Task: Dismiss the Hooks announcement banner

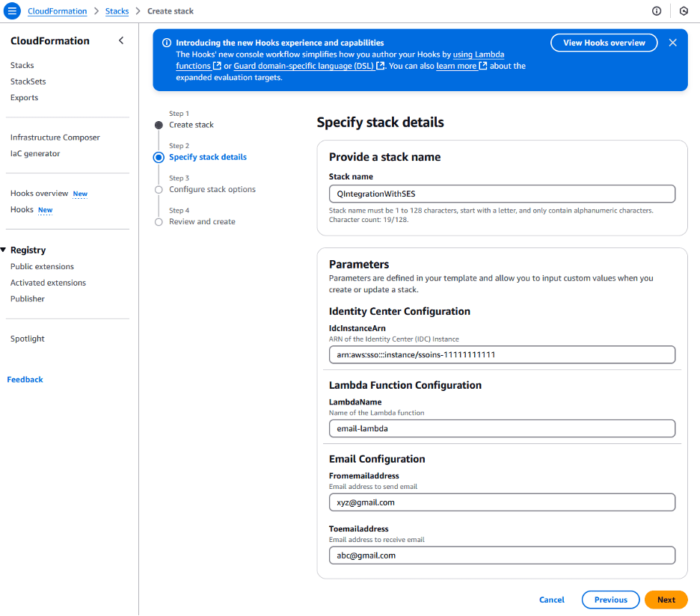Action: pyautogui.click(x=672, y=43)
